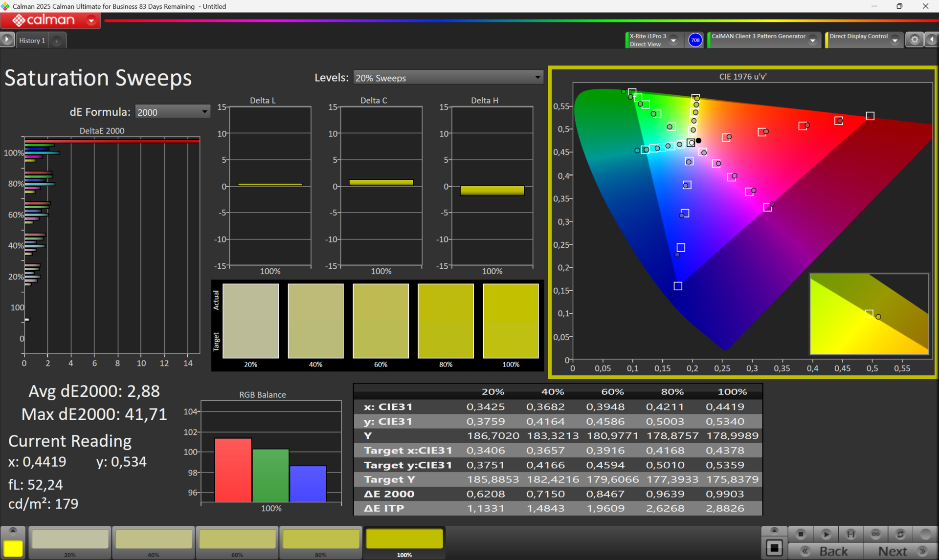Expand X-Rite i1Pro 3 meter dropdown

pyautogui.click(x=673, y=40)
